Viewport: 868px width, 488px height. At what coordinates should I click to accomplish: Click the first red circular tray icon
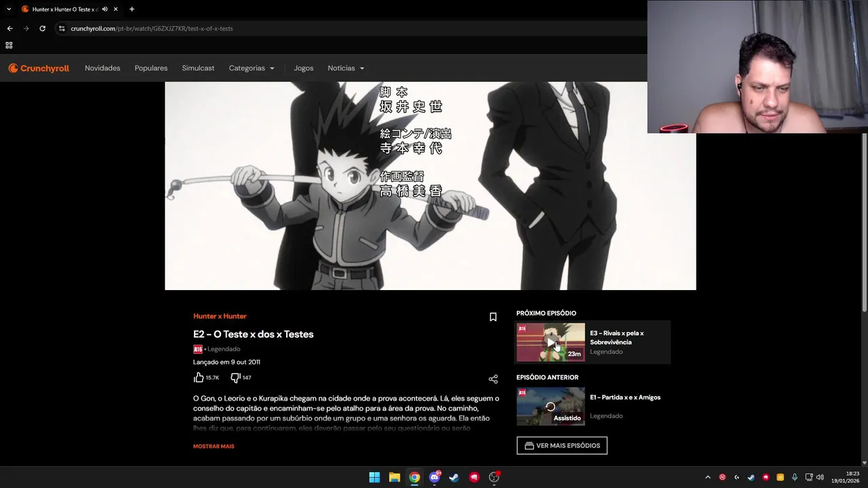[722, 477]
